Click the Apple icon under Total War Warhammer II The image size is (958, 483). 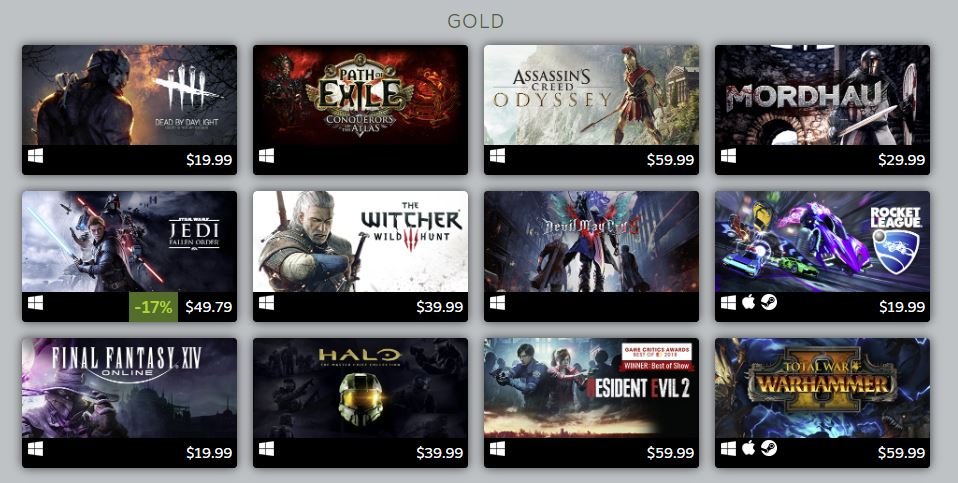click(x=748, y=448)
